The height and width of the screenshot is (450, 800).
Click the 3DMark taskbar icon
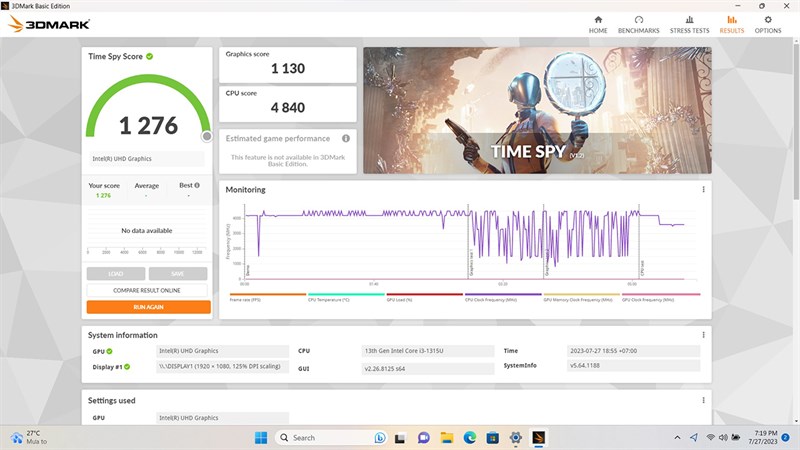(539, 438)
